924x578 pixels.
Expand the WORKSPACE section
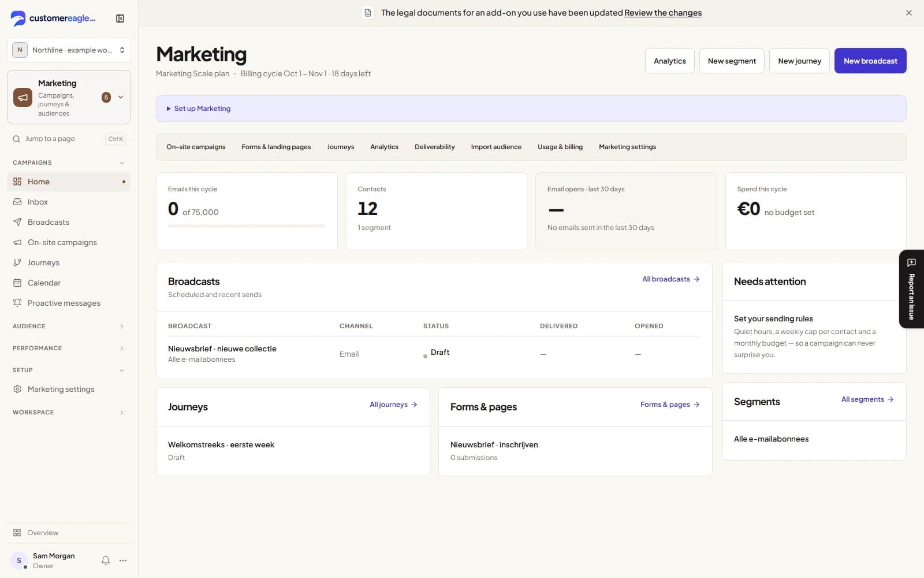point(69,413)
